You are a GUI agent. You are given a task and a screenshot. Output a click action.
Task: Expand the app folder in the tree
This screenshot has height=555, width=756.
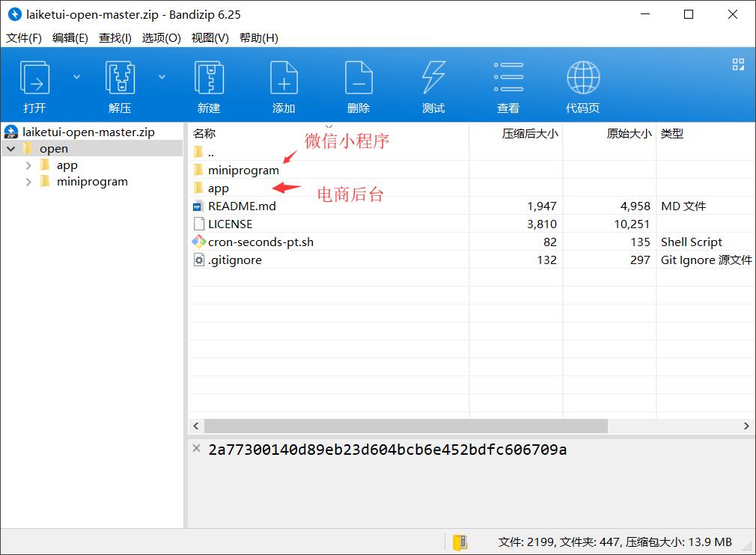coord(28,166)
